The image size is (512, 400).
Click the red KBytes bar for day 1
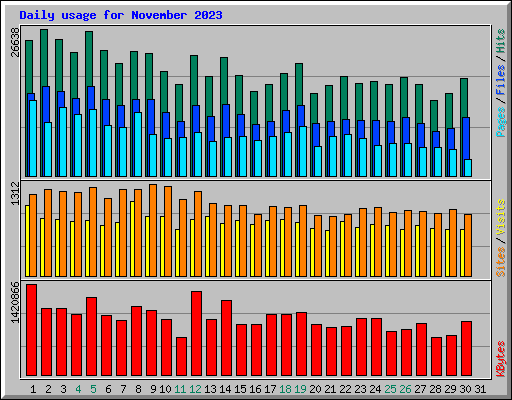point(31,330)
